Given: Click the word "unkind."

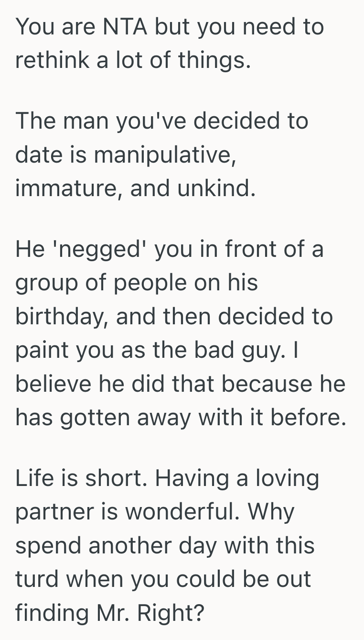Looking at the screenshot, I should click(x=217, y=189).
